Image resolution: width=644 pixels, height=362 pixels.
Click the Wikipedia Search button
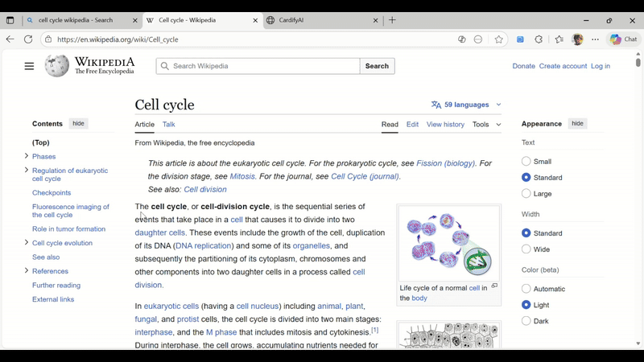point(377,66)
